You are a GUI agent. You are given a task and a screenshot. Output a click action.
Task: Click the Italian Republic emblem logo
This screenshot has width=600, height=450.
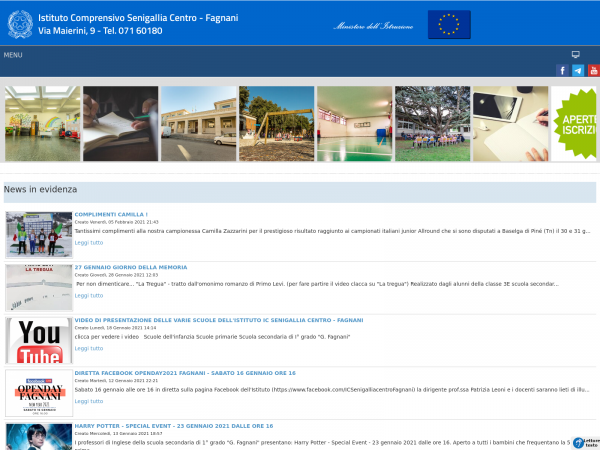(20, 24)
